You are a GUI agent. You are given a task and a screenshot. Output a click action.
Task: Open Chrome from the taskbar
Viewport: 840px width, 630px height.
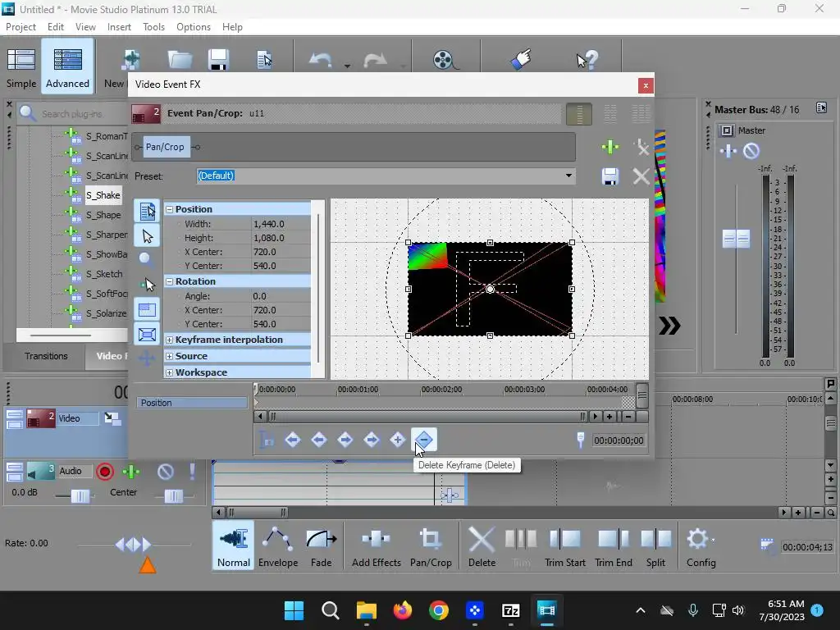(x=439, y=610)
